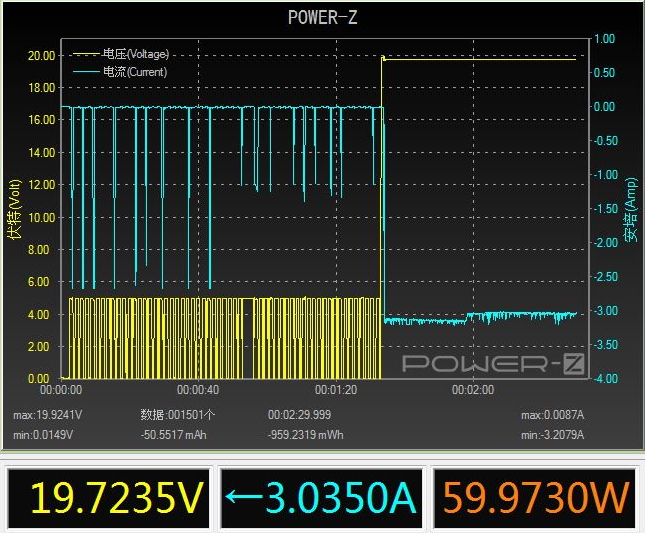The image size is (645, 533).
Task: Click the 1.00 amp axis label
Action: [x=604, y=39]
